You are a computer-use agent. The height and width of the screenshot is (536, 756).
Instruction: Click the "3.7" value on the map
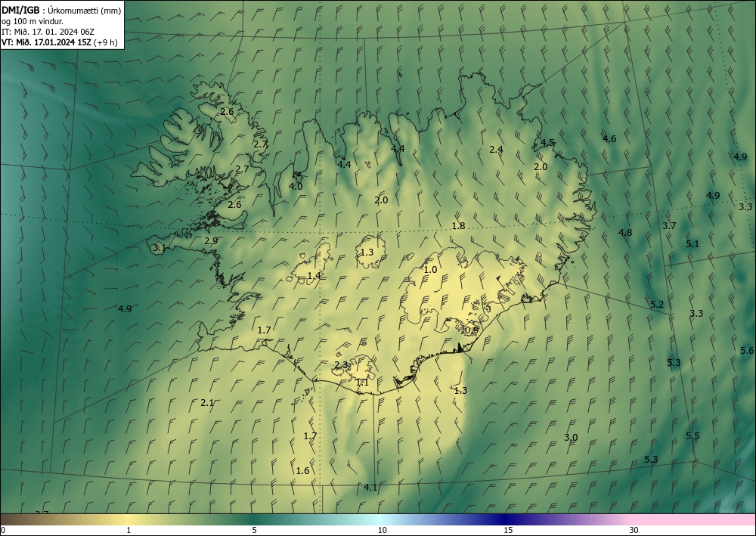click(x=669, y=225)
